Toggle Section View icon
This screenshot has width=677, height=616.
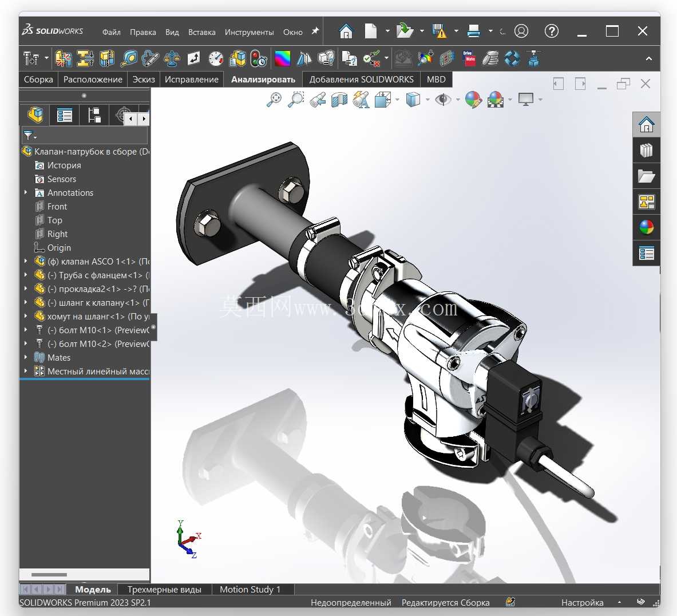click(339, 100)
